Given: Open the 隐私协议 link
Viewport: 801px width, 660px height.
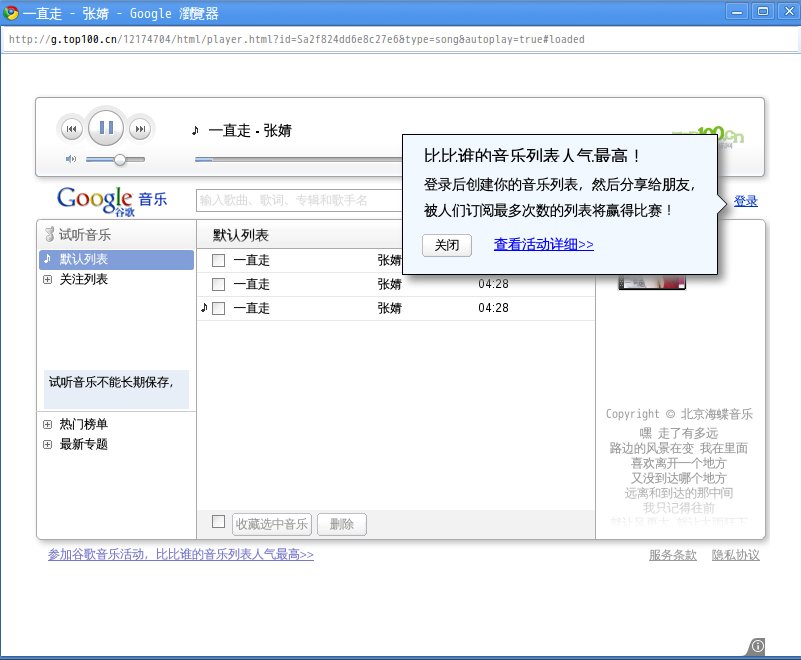Looking at the screenshot, I should click(x=736, y=555).
